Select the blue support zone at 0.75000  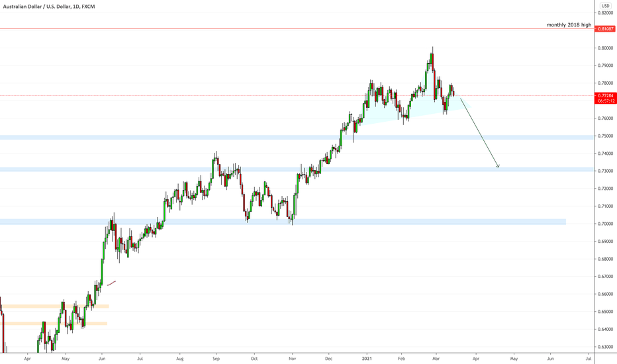click(x=297, y=138)
